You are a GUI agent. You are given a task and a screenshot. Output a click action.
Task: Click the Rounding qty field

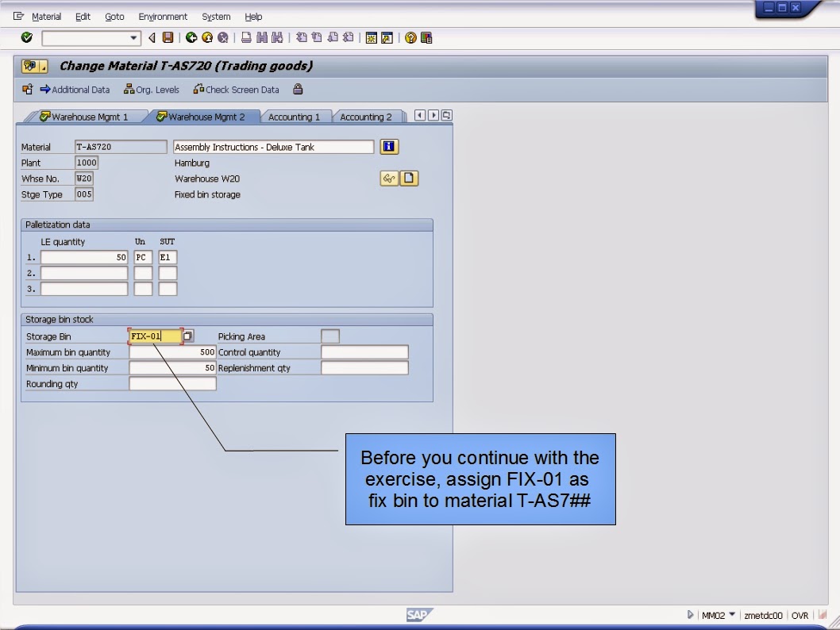[x=172, y=384]
